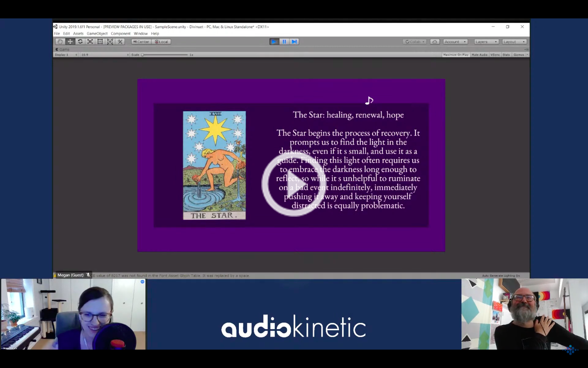Select the combined Transform tool

[x=110, y=42]
